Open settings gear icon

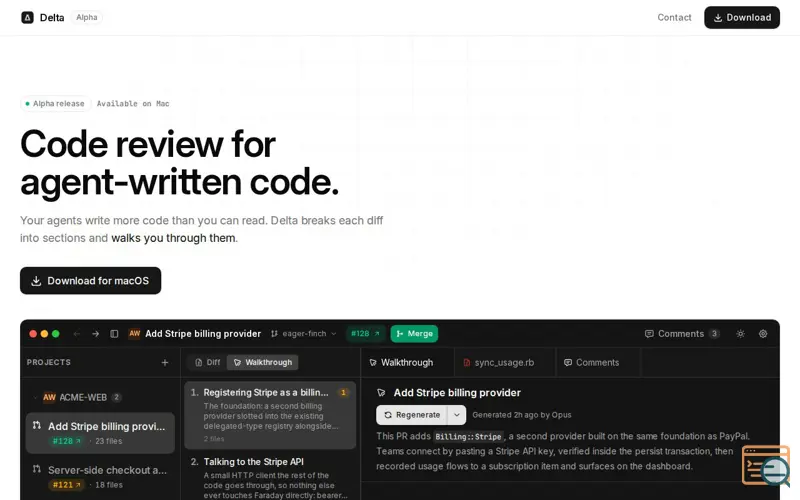point(763,334)
